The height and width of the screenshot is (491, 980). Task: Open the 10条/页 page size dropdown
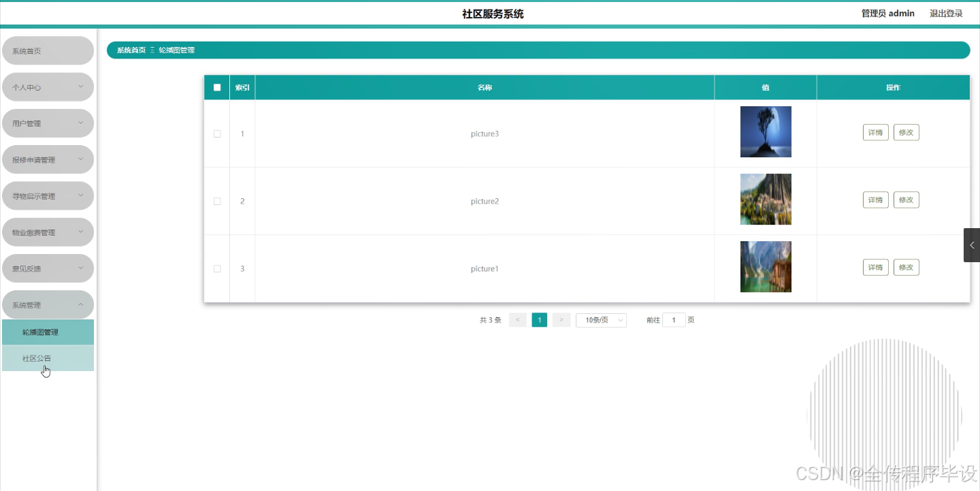point(601,319)
